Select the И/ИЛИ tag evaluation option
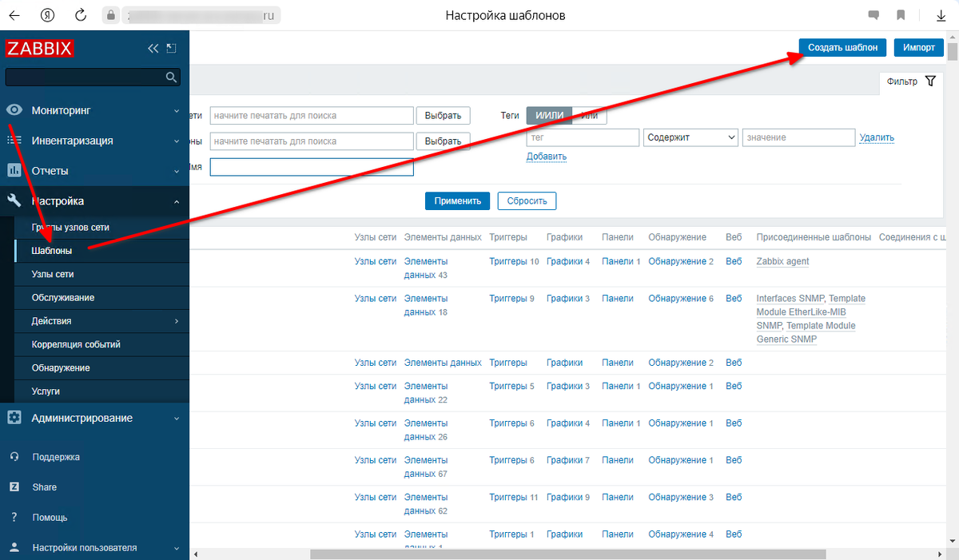 point(549,115)
